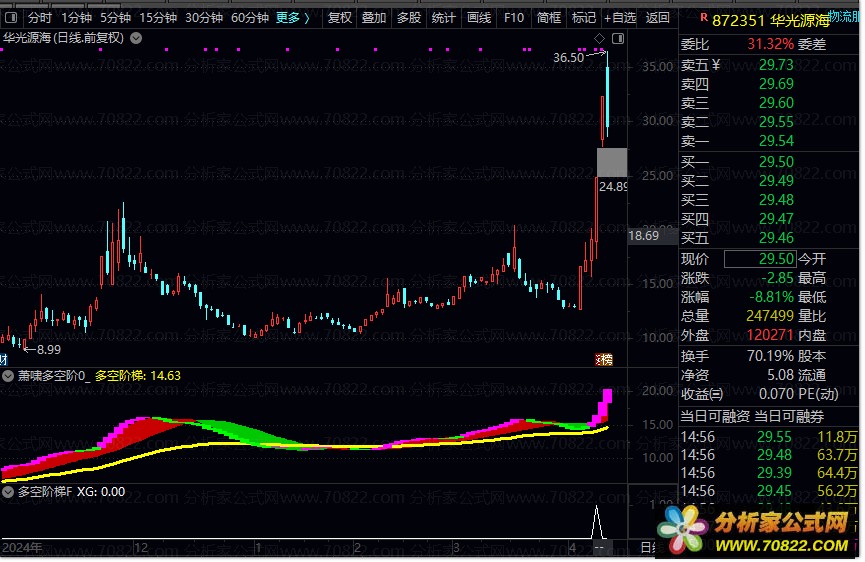
Task: Click the 返回 back button
Action: pyautogui.click(x=657, y=18)
